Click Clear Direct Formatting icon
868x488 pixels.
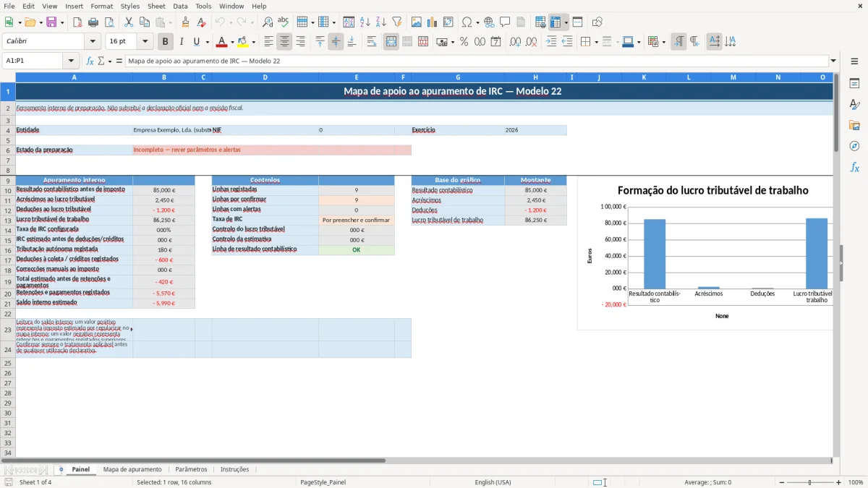[201, 22]
